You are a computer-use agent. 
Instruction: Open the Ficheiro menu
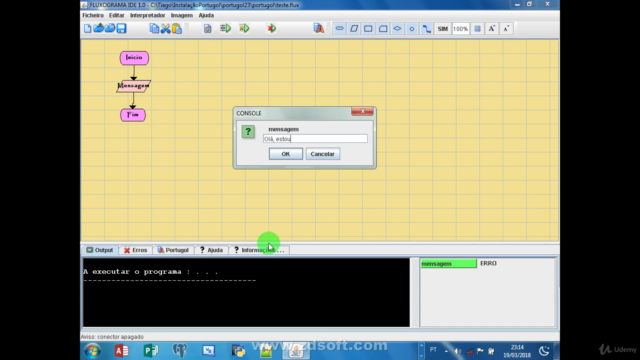click(93, 15)
